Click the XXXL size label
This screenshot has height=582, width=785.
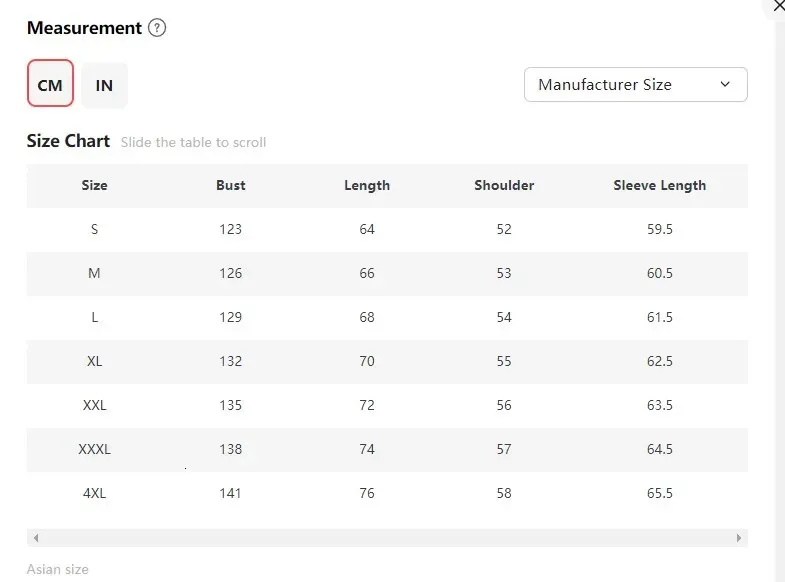[x=94, y=449]
